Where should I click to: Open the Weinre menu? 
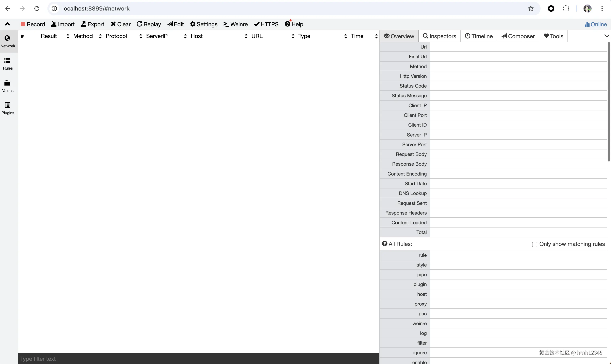tap(235, 24)
